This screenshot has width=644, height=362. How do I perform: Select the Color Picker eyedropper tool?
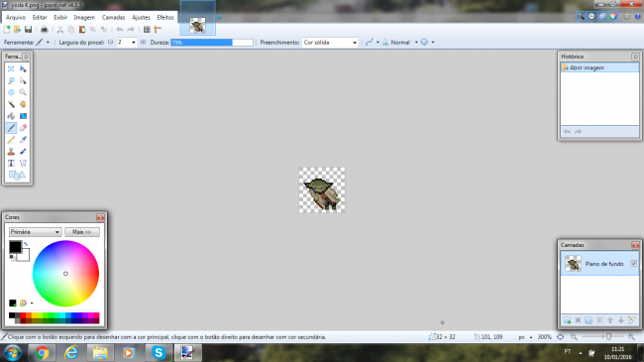pyautogui.click(x=23, y=140)
